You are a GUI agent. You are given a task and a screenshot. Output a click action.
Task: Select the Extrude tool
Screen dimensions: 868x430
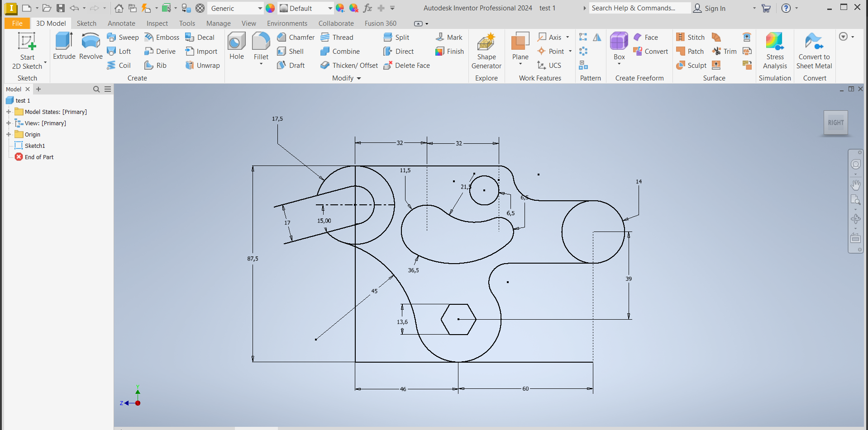coord(64,46)
